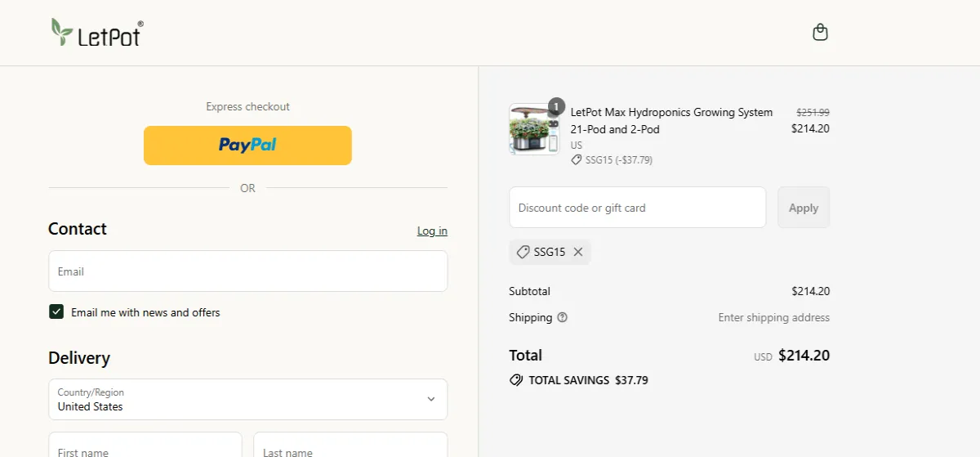Click the LetPot logo
Viewport: 980px width, 457px height.
coord(96,33)
